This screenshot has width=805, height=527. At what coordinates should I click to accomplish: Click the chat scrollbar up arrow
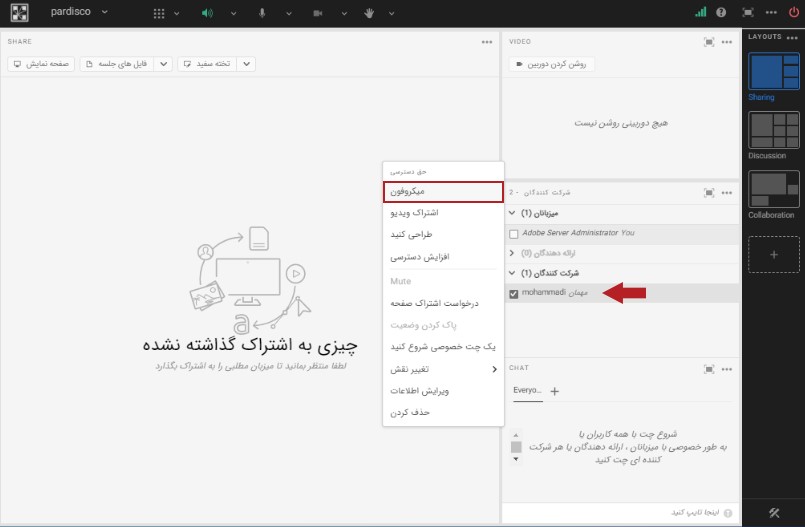click(x=516, y=435)
